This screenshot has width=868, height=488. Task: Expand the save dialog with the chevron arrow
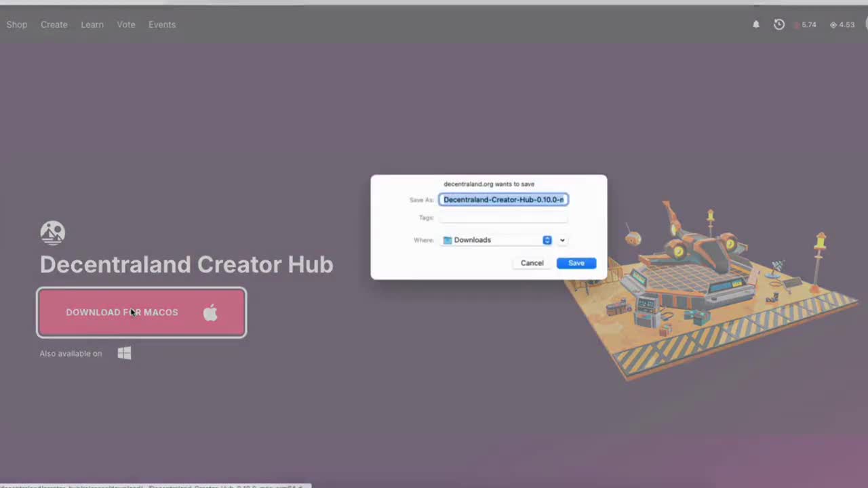562,240
